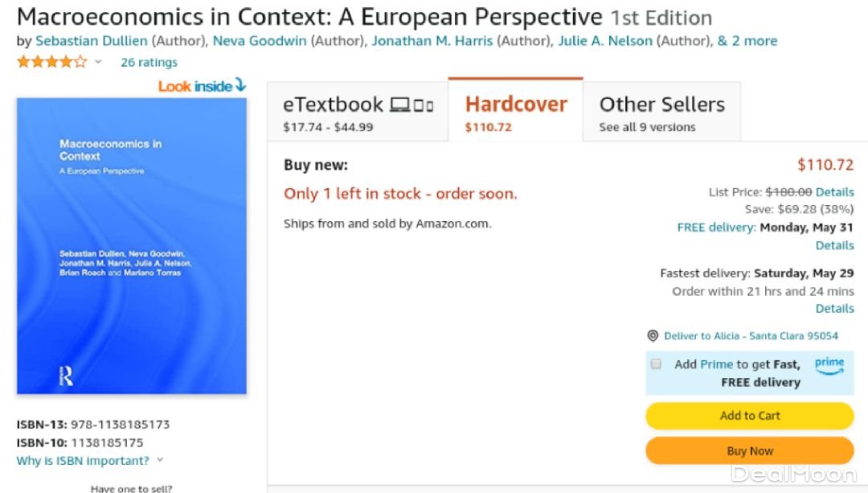Click the Prime logo icon
Viewport: 868px width, 493px height.
click(x=829, y=366)
